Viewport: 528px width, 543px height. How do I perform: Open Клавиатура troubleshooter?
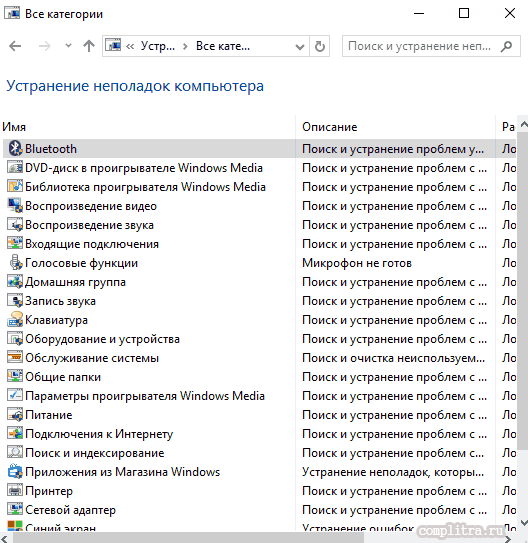coord(56,320)
